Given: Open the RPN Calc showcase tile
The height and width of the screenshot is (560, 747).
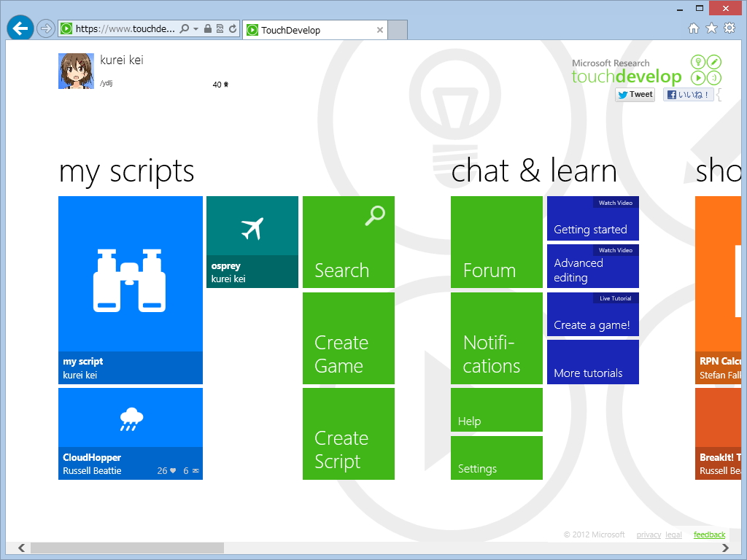Looking at the screenshot, I should click(x=718, y=290).
